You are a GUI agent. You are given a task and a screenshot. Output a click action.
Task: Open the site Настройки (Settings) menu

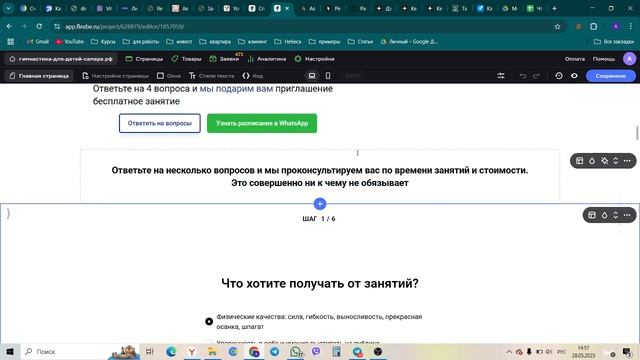314,59
